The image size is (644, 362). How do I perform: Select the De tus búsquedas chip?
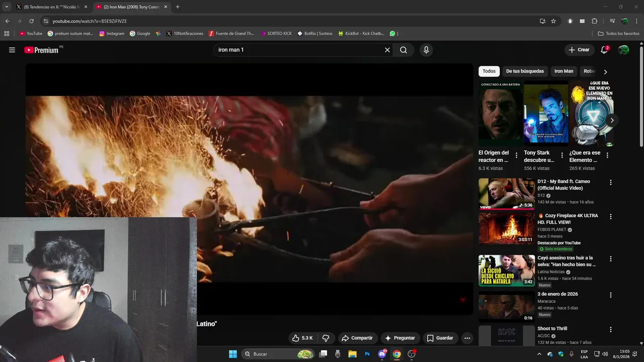pos(525,71)
